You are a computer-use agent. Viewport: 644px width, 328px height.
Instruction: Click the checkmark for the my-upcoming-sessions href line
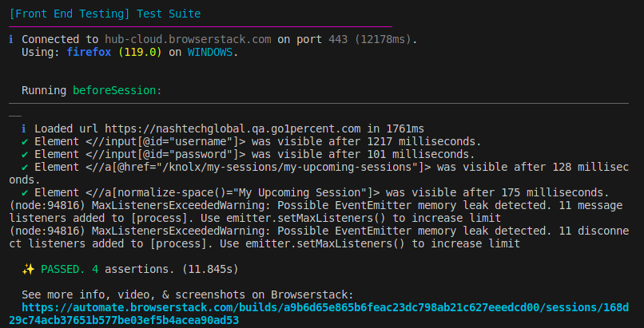(25, 167)
